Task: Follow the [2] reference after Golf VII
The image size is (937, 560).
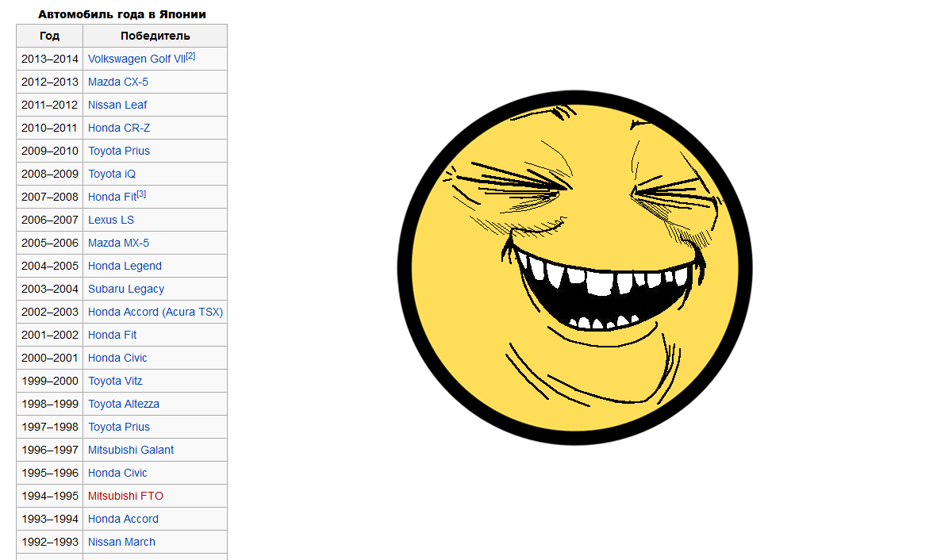Action: [x=190, y=56]
